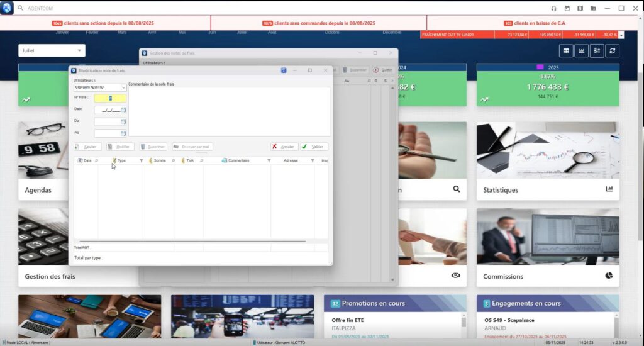Click the Commentaire column header

tap(238, 161)
